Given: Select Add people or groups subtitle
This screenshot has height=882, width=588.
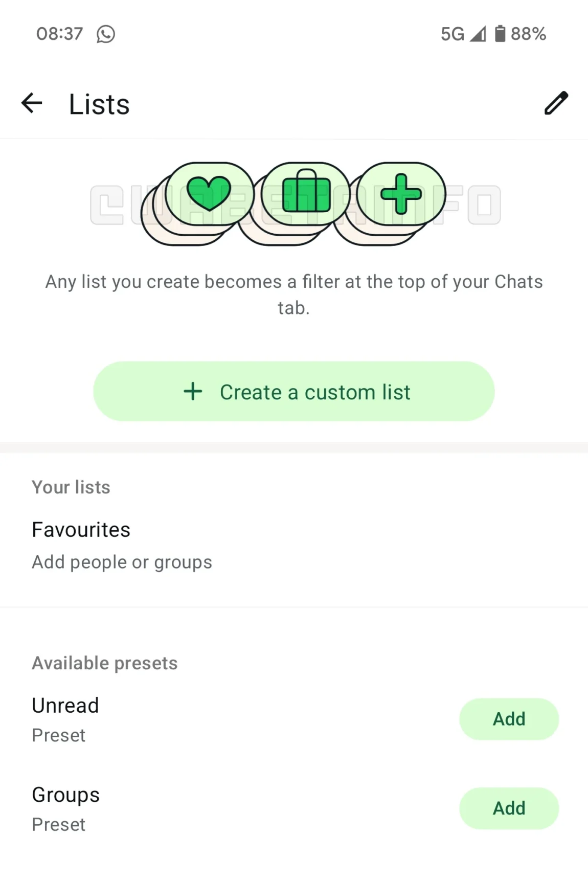Looking at the screenshot, I should 122,562.
